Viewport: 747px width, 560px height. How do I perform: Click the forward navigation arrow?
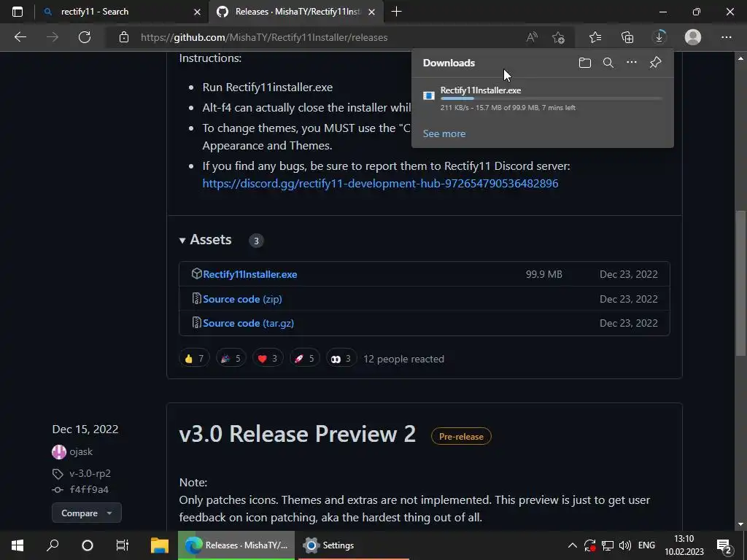coord(53,37)
